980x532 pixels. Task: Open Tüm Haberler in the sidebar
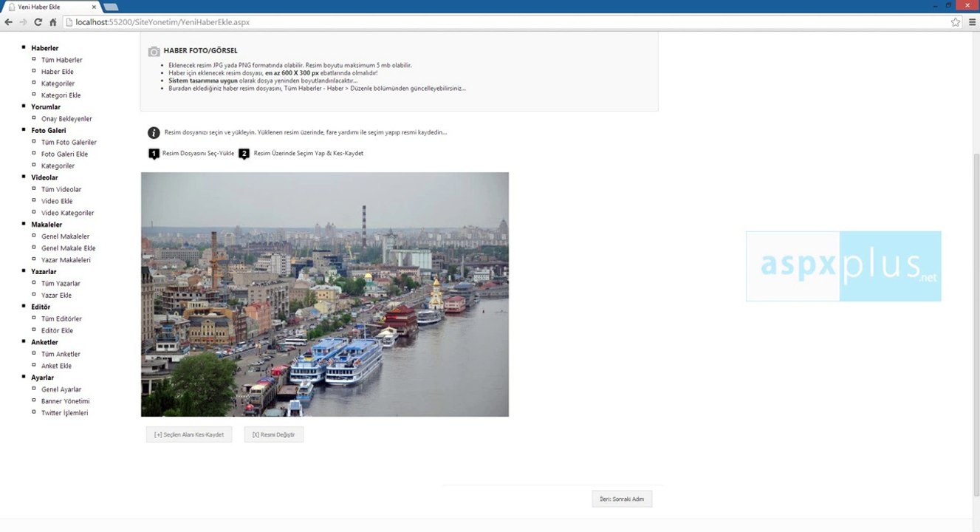[x=62, y=60]
